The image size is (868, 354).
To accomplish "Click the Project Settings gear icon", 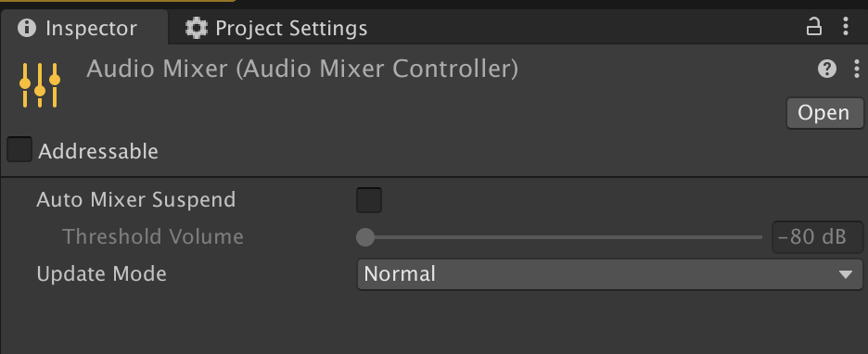I will point(196,28).
